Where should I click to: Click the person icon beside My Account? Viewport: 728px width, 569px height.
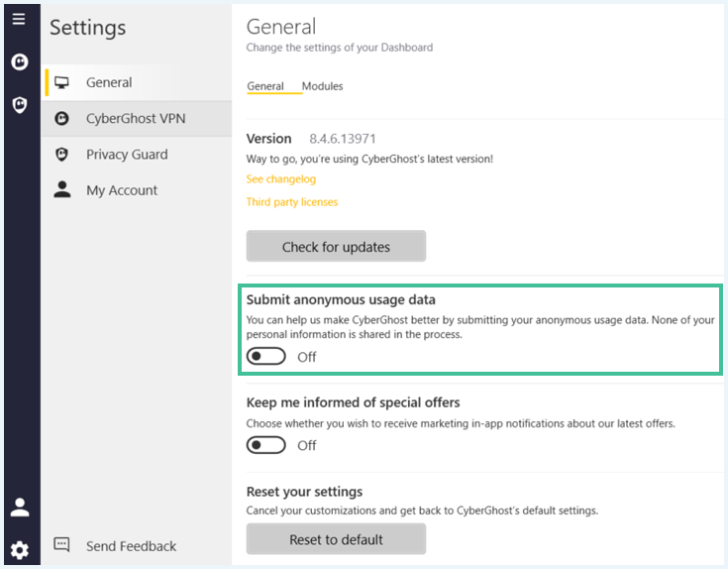point(61,190)
